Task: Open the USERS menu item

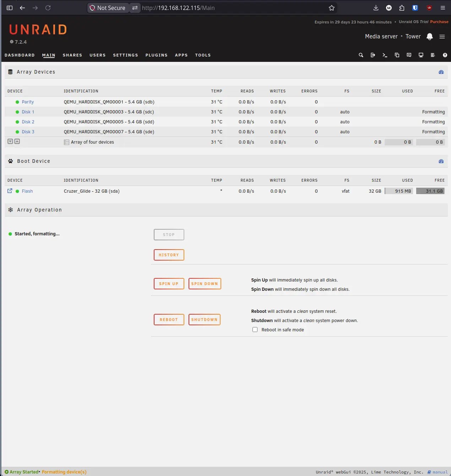Action: click(x=98, y=55)
